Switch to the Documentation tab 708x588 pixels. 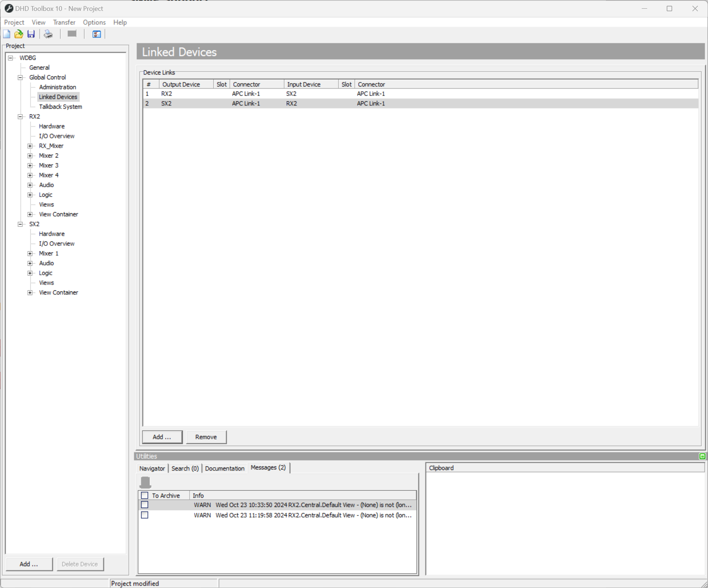[225, 468]
